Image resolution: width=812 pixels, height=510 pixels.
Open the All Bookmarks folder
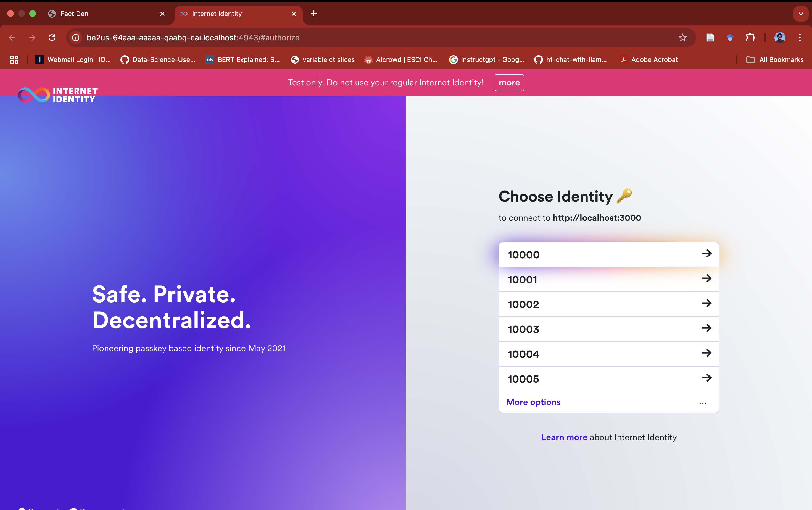coord(775,60)
